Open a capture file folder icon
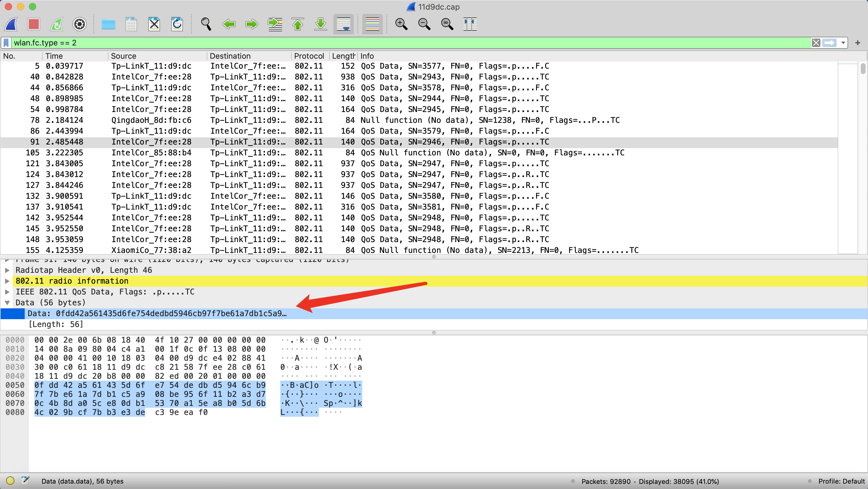868x489 pixels. pyautogui.click(x=108, y=24)
